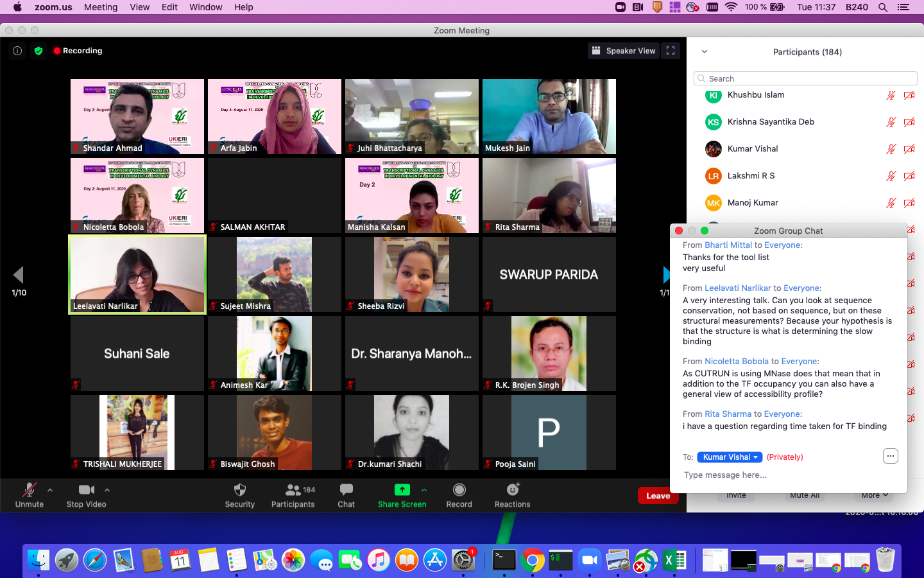The width and height of the screenshot is (924, 578).
Task: Click the green encryption shield icon
Action: (38, 51)
